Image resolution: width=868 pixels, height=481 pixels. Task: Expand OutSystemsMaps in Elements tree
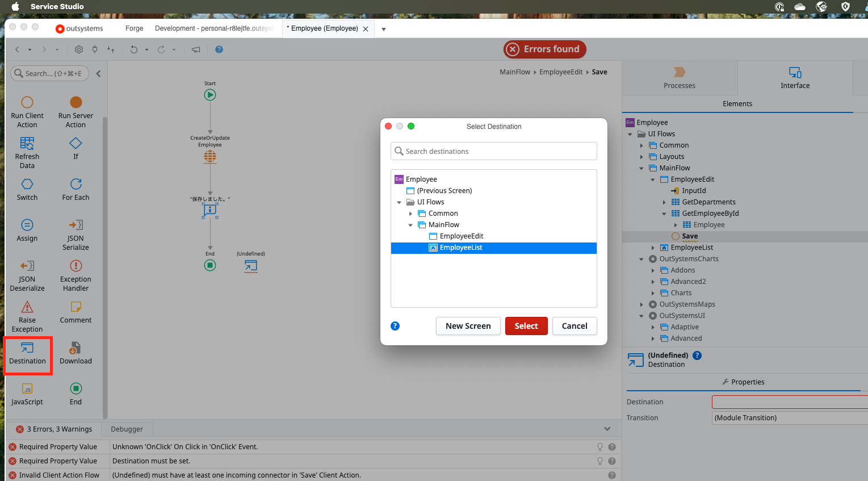(x=641, y=304)
